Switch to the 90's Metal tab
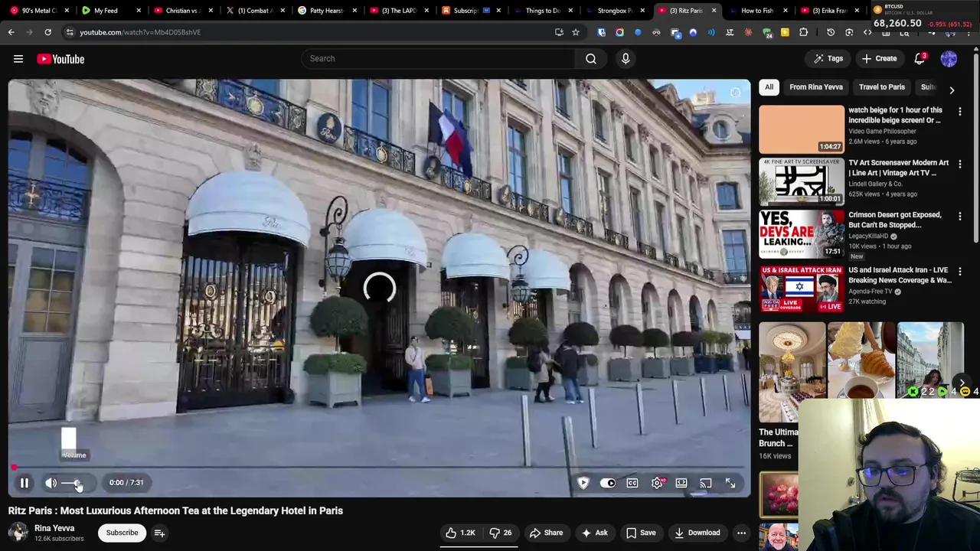The image size is (980, 551). pyautogui.click(x=38, y=11)
